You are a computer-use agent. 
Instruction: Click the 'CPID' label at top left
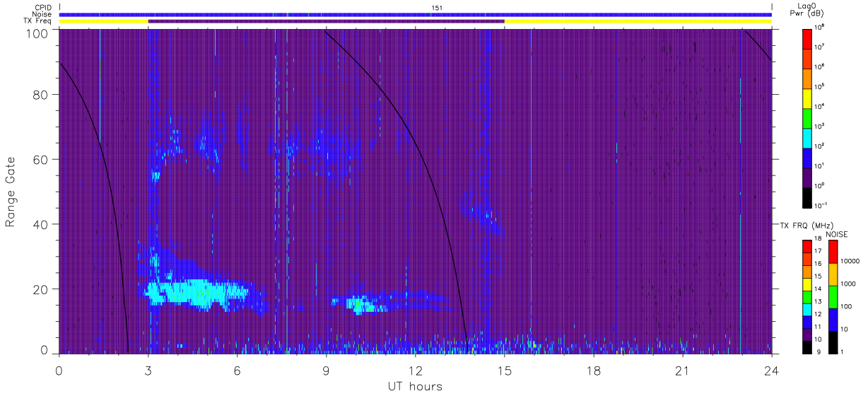click(x=42, y=7)
